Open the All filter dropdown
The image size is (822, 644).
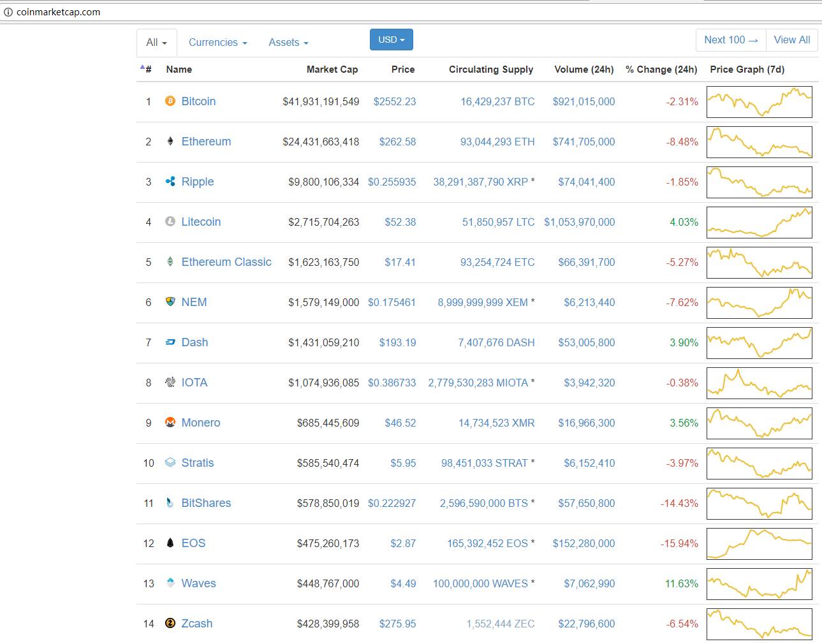point(157,42)
